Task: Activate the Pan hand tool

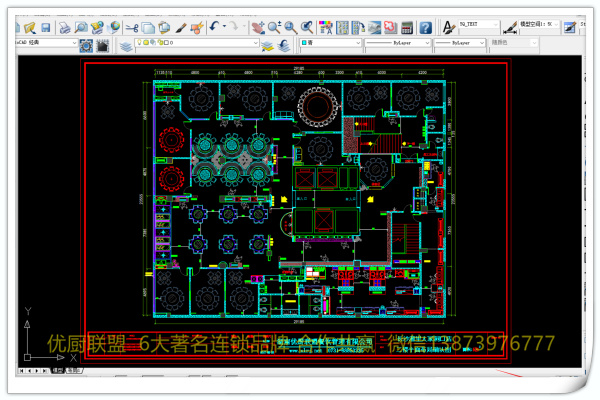Action: pyautogui.click(x=258, y=27)
